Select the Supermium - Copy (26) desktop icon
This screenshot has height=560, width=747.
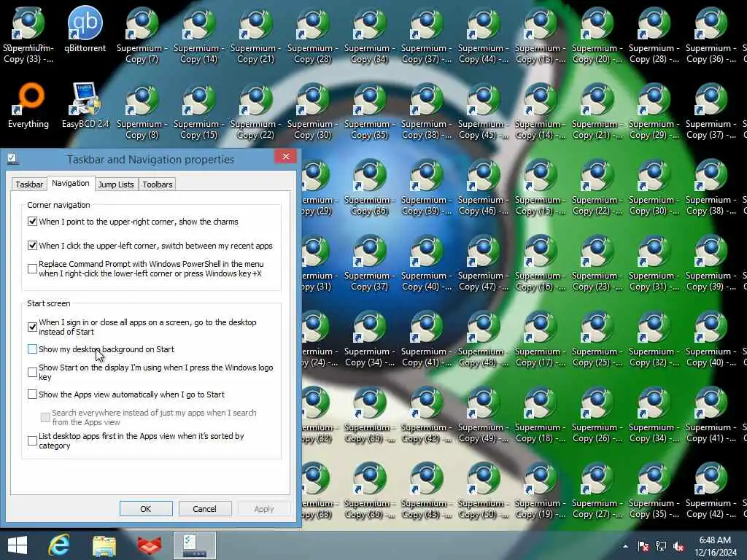[597, 415]
